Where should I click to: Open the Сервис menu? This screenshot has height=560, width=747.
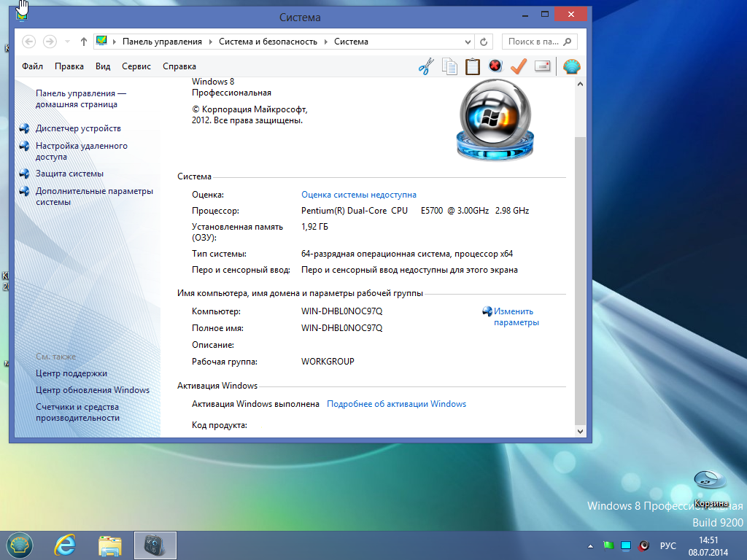click(x=136, y=66)
